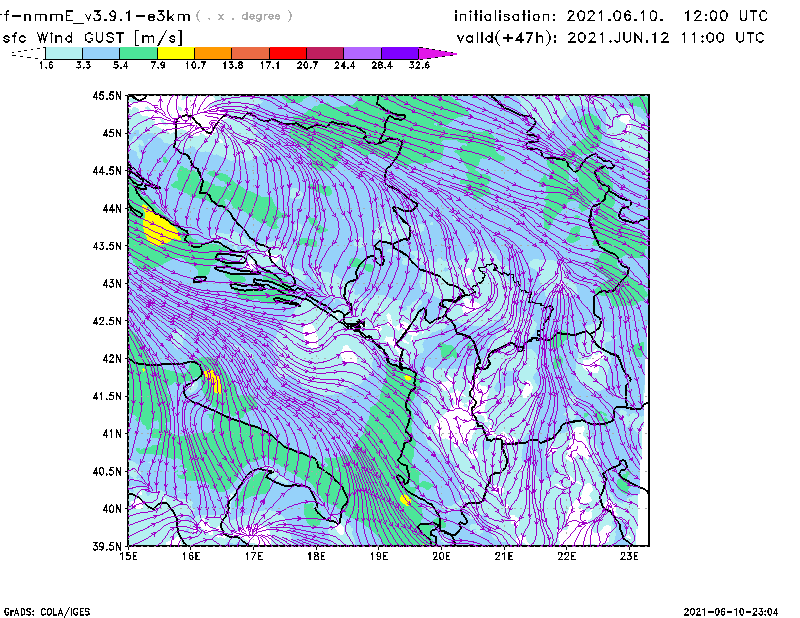800x618 pixels.
Task: Pick the salmon 13.8–17.1 legend swatch
Action: (x=251, y=53)
